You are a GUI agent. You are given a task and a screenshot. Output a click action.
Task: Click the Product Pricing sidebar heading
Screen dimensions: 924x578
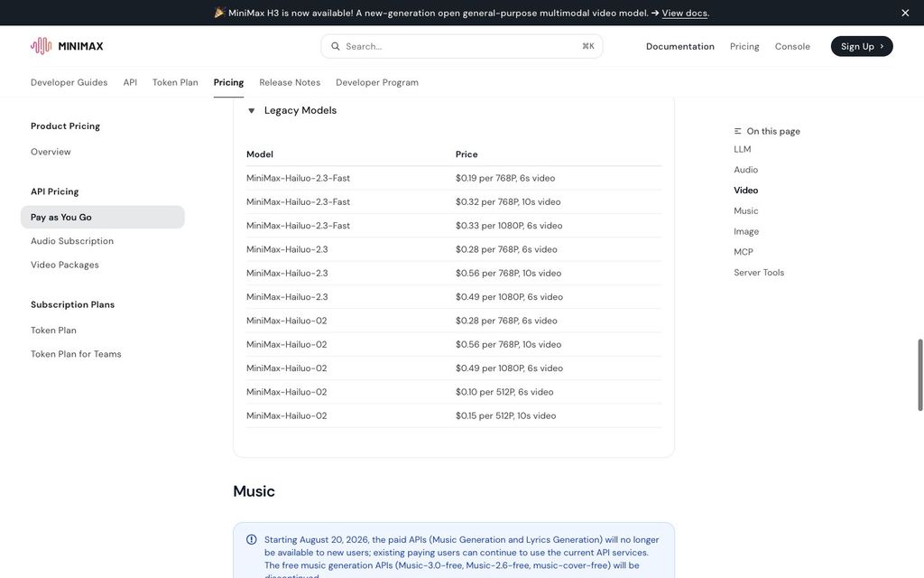65,126
